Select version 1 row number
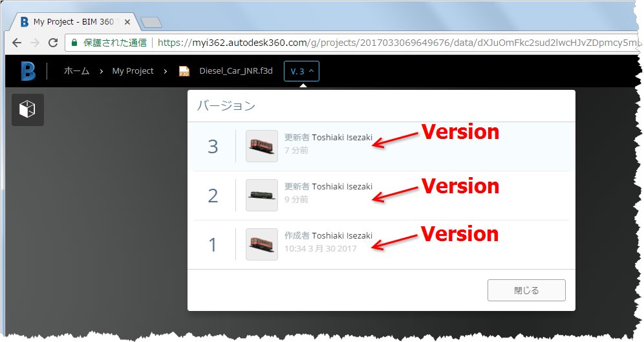Viewport: 644px width, 342px height. click(x=213, y=245)
